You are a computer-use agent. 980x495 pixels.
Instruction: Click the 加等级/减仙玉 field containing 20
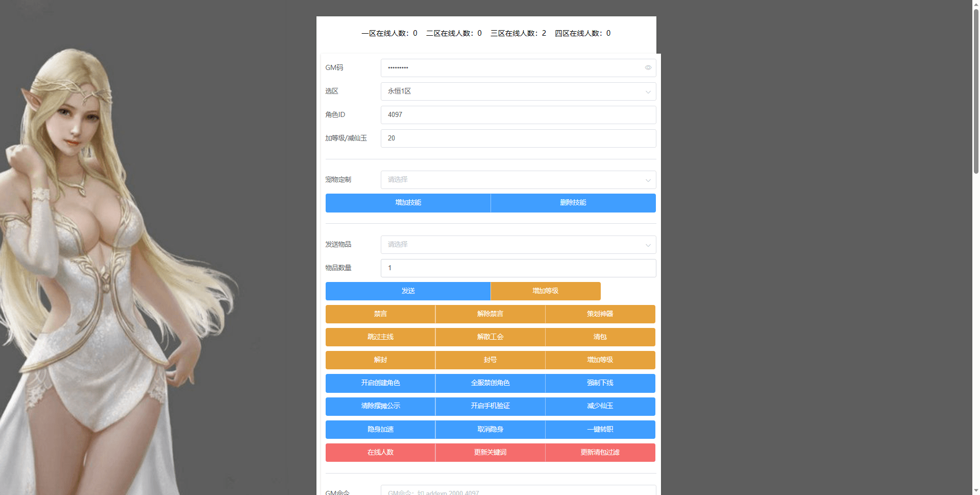point(518,138)
